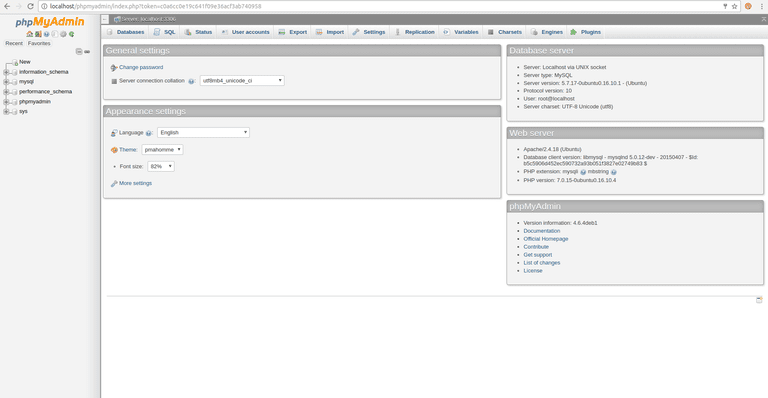The width and height of the screenshot is (768, 398).
Task: Click the browser address bar URL
Action: click(x=155, y=6)
